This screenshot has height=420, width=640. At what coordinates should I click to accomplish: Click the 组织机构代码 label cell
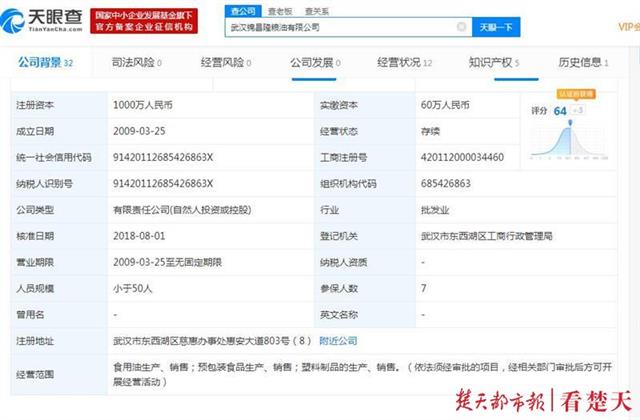click(364, 184)
